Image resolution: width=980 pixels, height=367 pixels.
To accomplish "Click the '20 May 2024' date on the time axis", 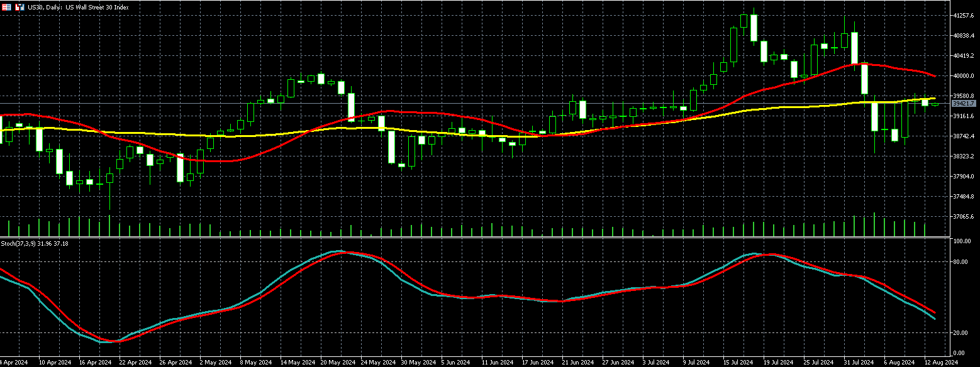I will (x=337, y=363).
